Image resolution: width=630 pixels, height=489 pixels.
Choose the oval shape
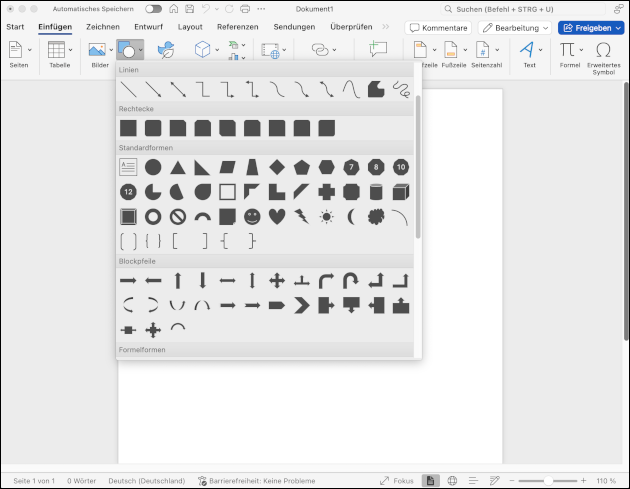point(153,167)
